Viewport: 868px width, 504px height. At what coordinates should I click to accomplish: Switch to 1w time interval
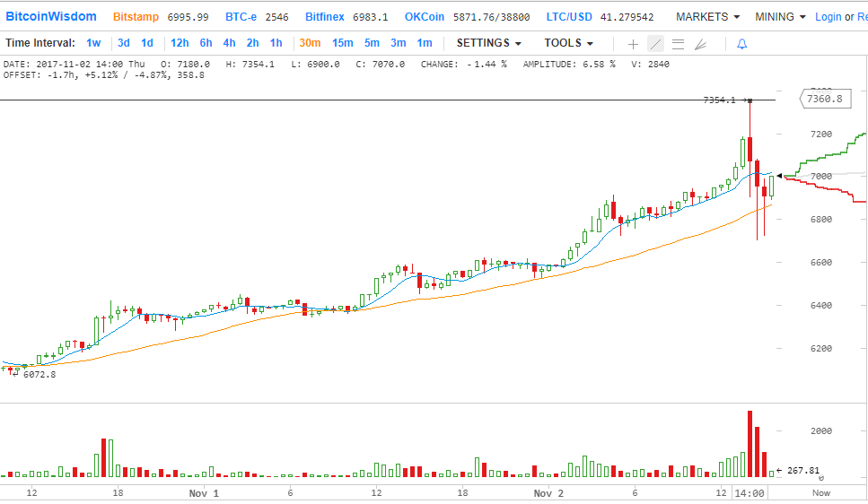point(93,43)
